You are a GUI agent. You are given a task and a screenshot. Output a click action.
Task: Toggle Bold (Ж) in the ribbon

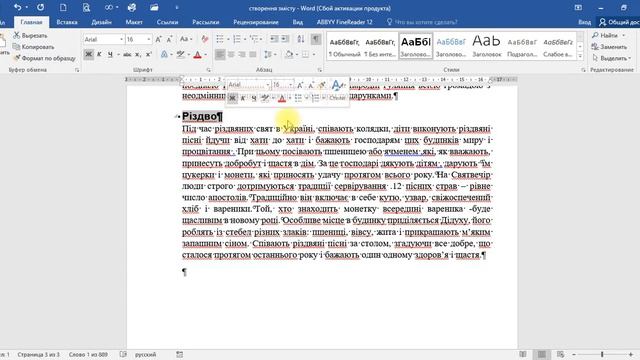click(88, 54)
